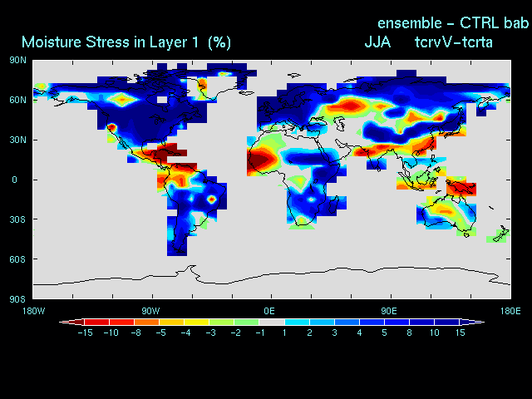Pick the colorbar swatch between -15 and -10

[96, 322]
